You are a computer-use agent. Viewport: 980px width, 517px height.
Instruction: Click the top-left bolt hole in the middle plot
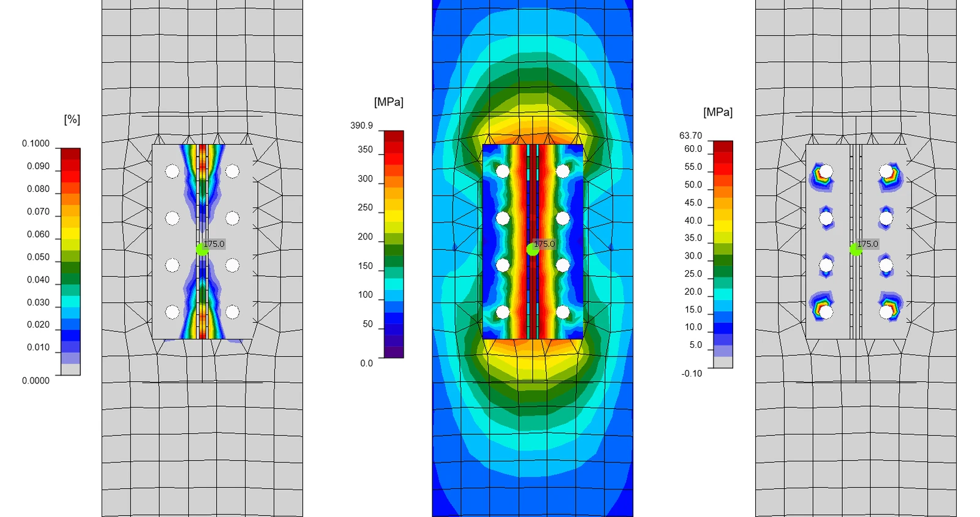pyautogui.click(x=503, y=171)
